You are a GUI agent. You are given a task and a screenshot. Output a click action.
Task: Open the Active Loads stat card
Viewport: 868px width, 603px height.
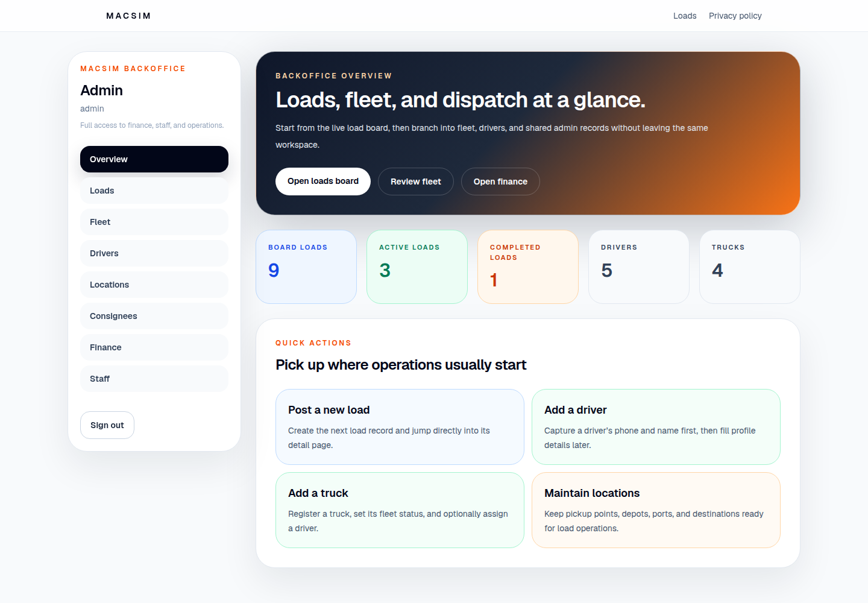417,267
